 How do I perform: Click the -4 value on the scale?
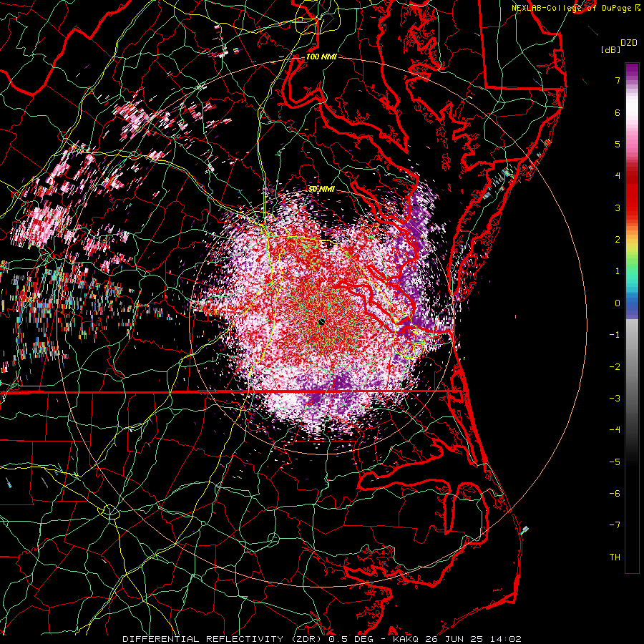point(615,430)
